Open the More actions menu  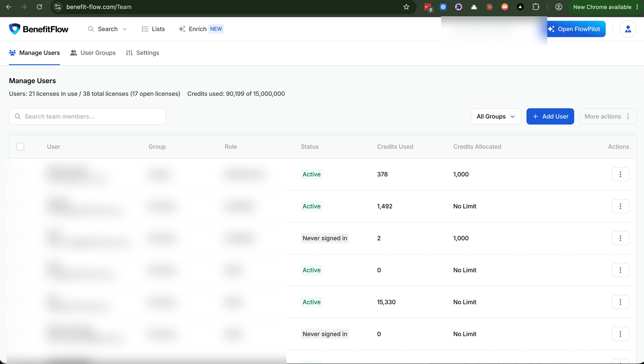coord(608,116)
